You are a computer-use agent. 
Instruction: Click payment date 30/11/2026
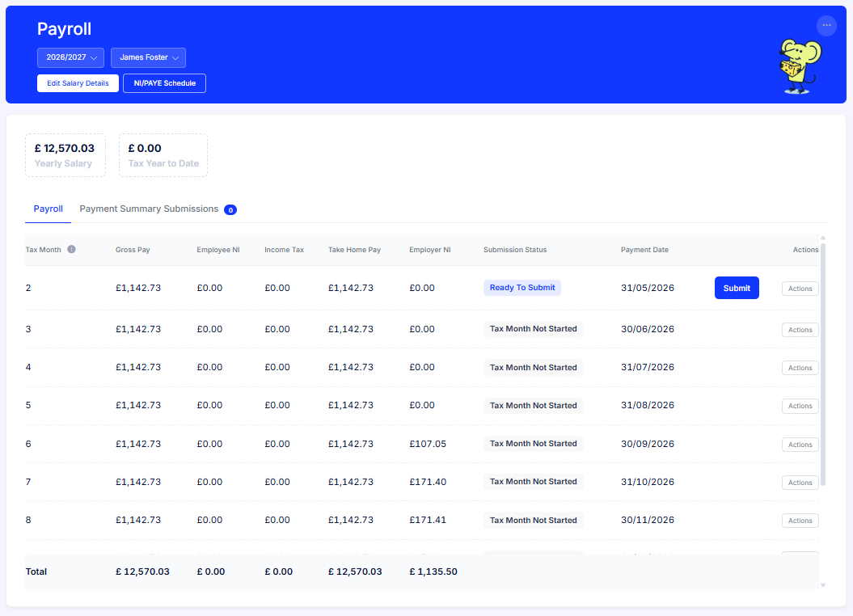tap(648, 521)
